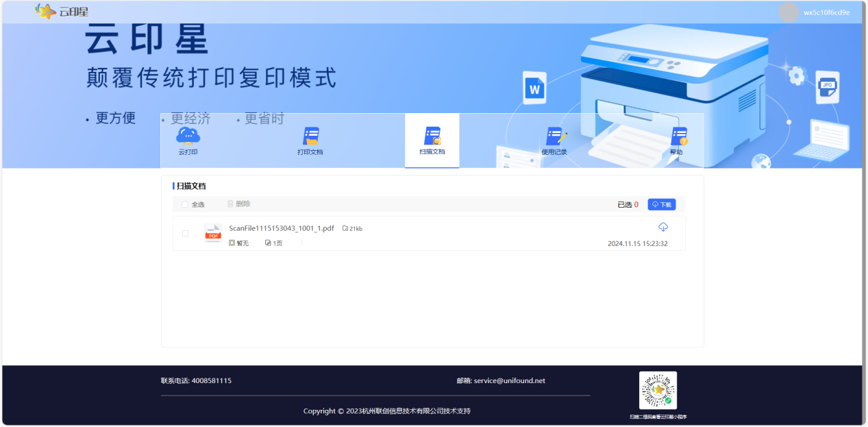868x427 pixels.
Task: Click the 删除 trash icon
Action: [231, 204]
